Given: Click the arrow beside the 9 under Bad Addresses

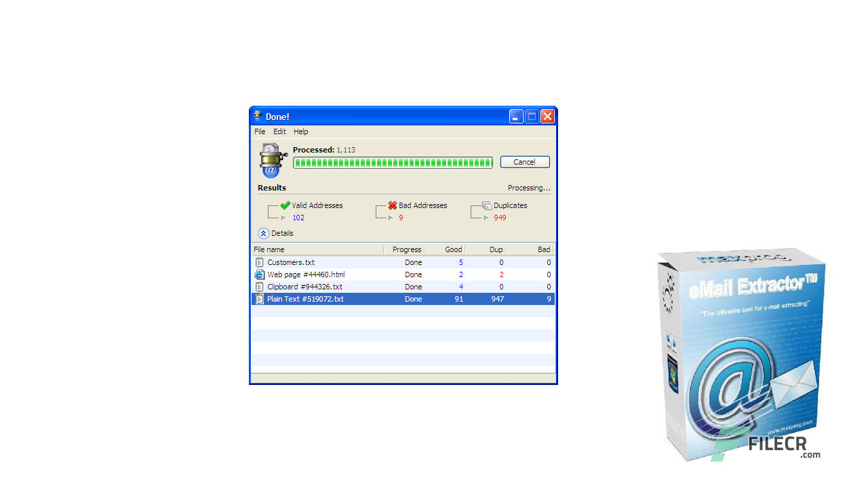Looking at the screenshot, I should (391, 218).
